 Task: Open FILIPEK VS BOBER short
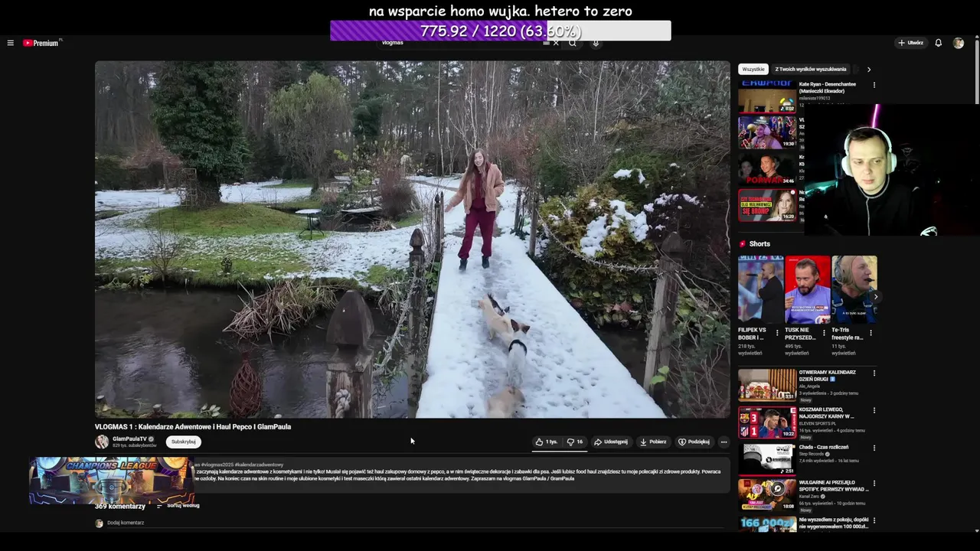pos(760,289)
